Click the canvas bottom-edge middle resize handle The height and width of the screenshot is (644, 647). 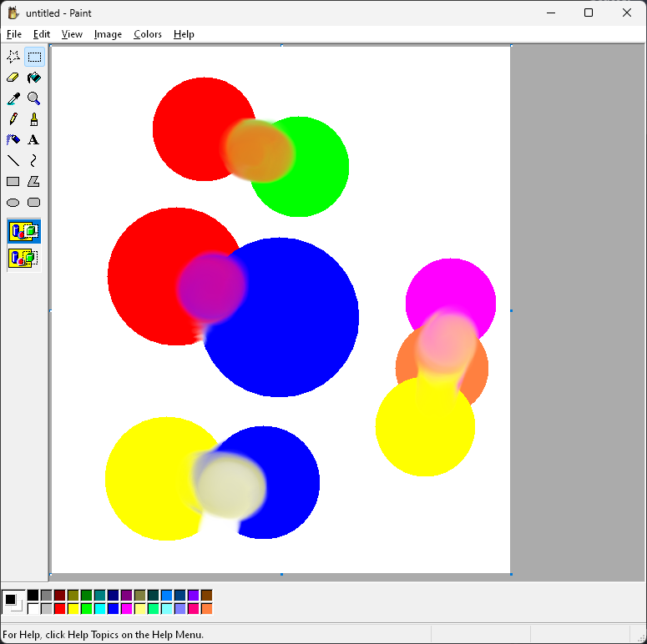point(281,574)
